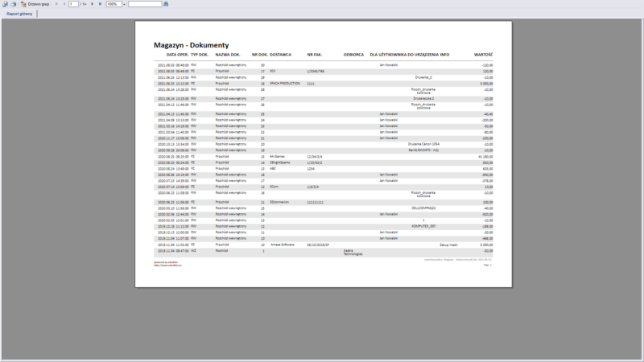Click the print report icon
Image resolution: width=644 pixels, height=362 pixels.
click(x=13, y=4)
